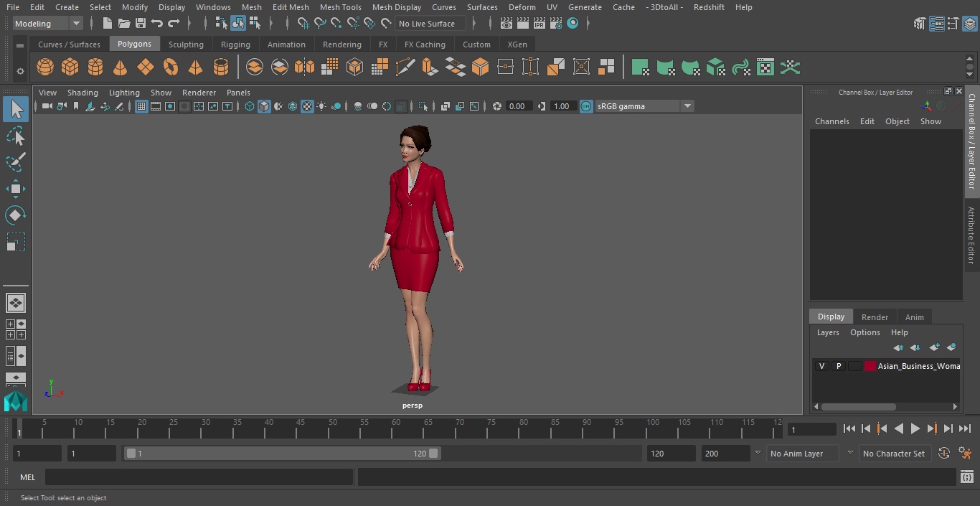Select the Rotate tool in the toolbox
This screenshot has width=980, height=506.
[x=15, y=215]
